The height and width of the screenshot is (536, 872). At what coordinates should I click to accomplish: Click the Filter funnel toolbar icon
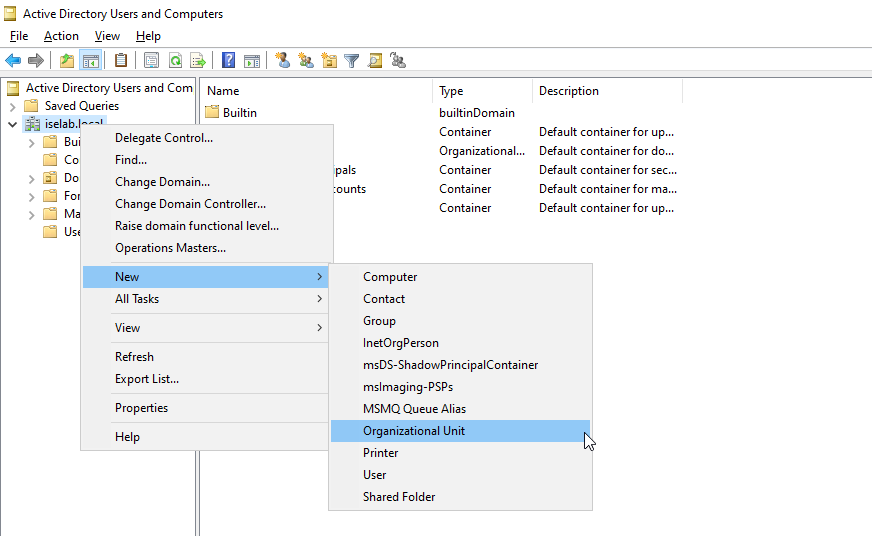tap(351, 60)
